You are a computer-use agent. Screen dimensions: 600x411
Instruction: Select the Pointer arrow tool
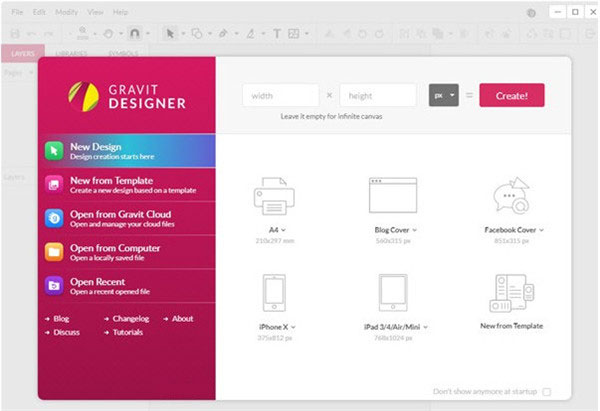[x=170, y=34]
